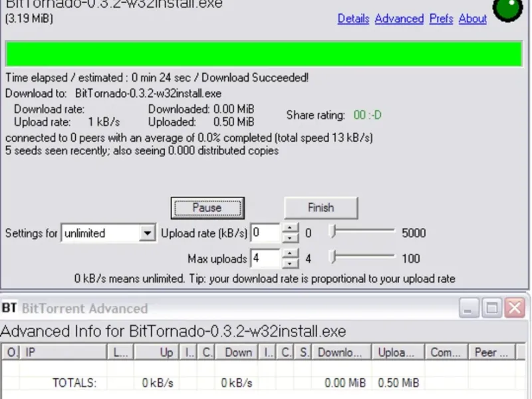
Task: Click the IP column header
Action: click(63, 352)
